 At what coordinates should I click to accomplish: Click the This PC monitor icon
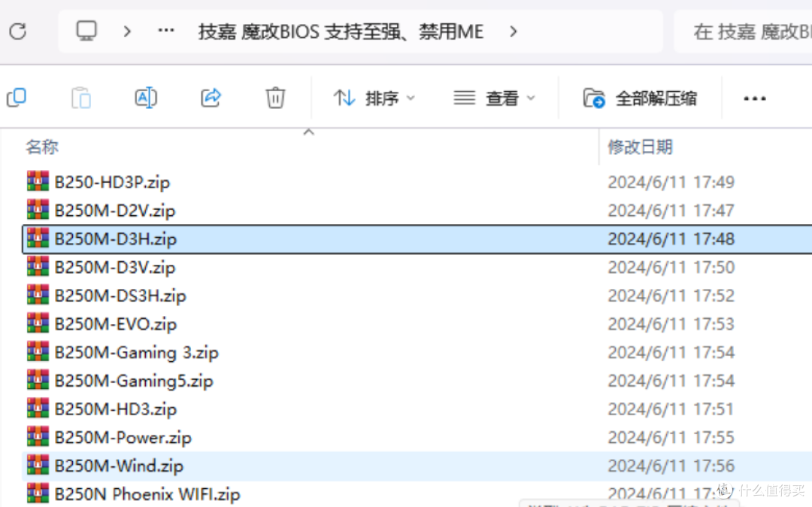(x=86, y=31)
